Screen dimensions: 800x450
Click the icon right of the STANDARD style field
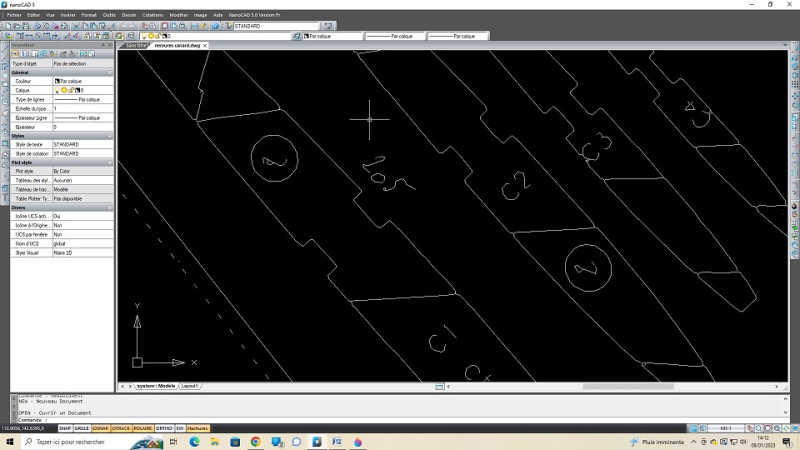(328, 26)
